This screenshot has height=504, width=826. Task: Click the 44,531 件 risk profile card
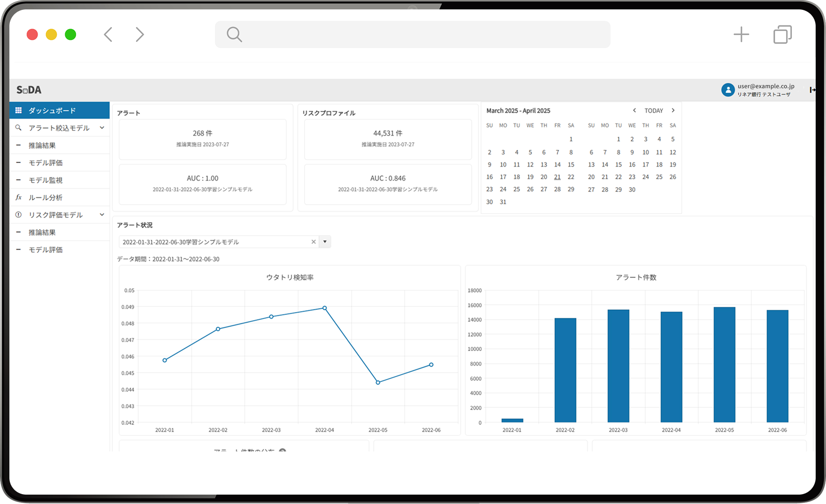pyautogui.click(x=388, y=139)
